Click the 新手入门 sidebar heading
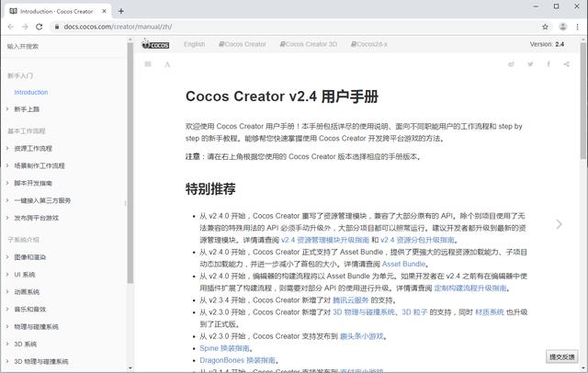Screen dimensions: 588x373 pos(20,75)
